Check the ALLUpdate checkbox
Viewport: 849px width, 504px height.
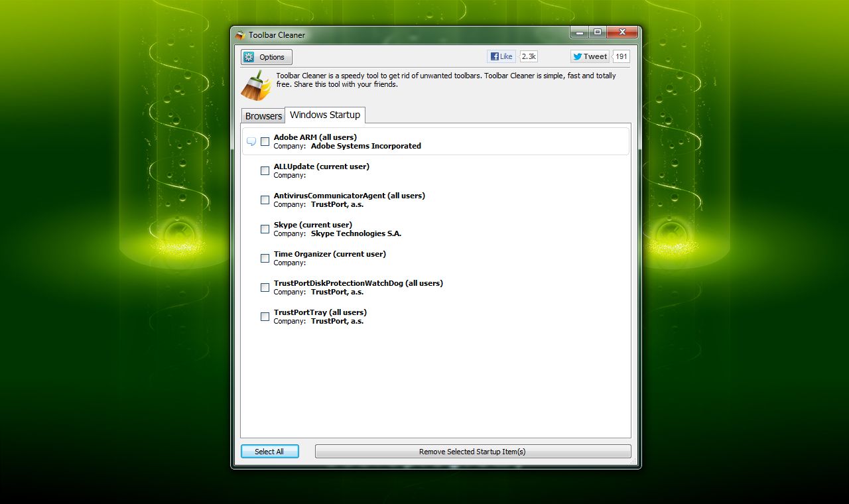click(265, 170)
